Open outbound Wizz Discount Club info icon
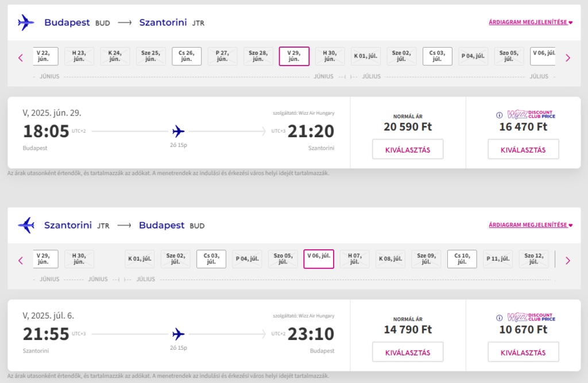 coord(499,115)
